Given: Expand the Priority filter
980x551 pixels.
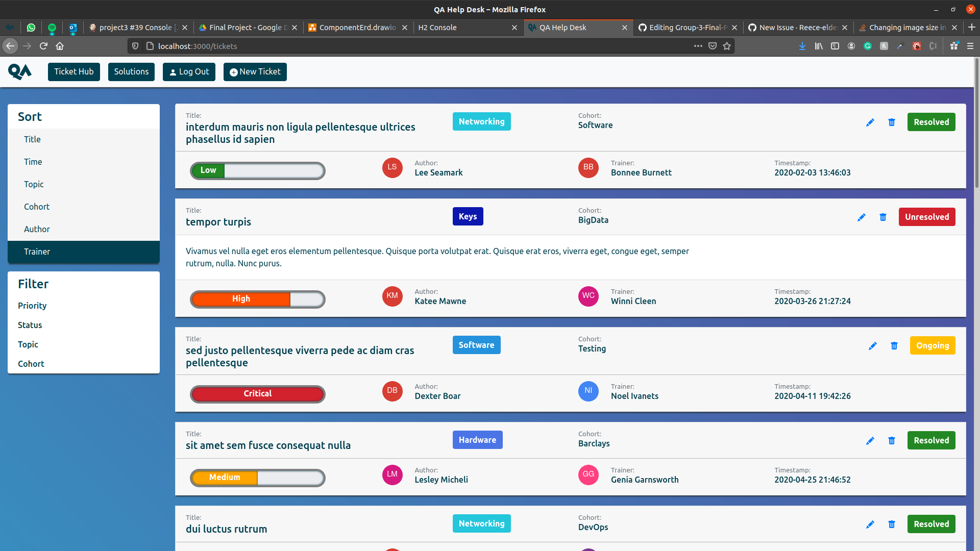Looking at the screenshot, I should pos(32,306).
